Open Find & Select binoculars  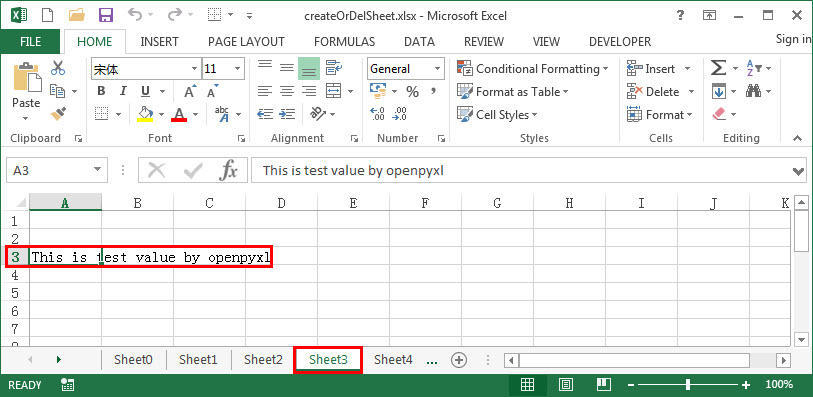click(753, 91)
